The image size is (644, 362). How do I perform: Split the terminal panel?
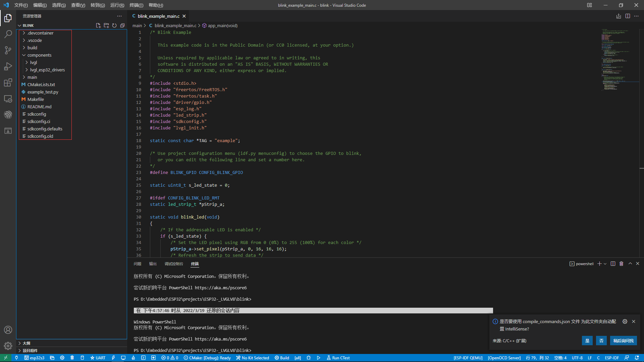coord(613,264)
